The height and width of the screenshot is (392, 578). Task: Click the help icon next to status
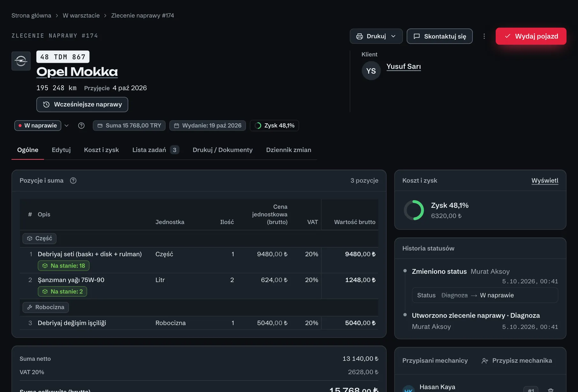pos(81,126)
